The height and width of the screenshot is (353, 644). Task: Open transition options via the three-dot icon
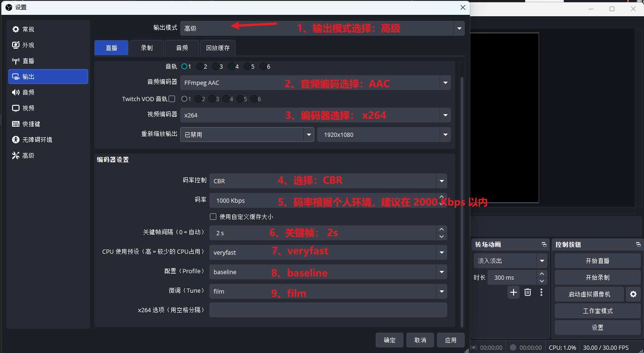[x=541, y=292]
